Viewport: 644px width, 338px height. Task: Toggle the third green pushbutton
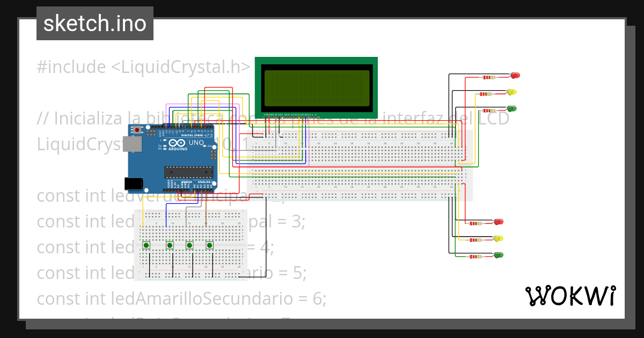click(189, 246)
